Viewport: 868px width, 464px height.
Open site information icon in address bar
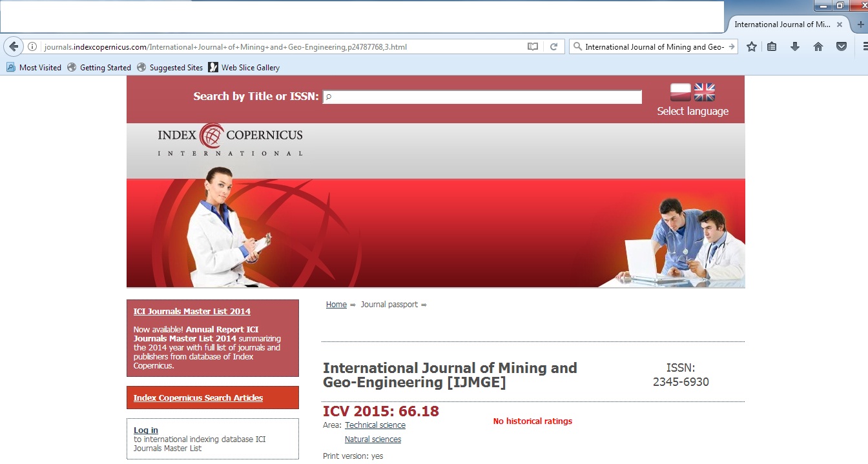[x=32, y=46]
